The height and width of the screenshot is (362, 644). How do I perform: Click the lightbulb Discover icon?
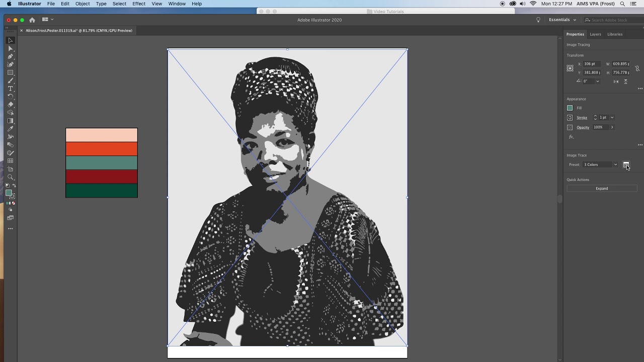538,20
